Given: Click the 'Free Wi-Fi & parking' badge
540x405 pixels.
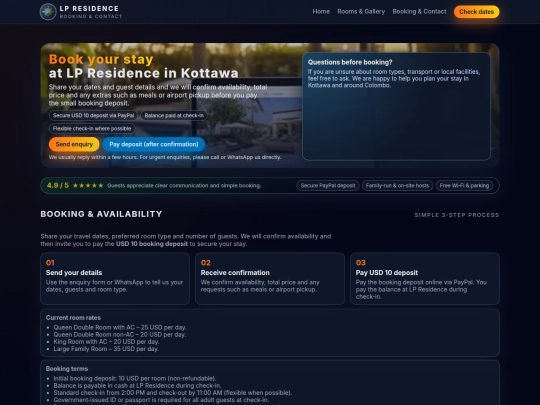Looking at the screenshot, I should (x=464, y=186).
